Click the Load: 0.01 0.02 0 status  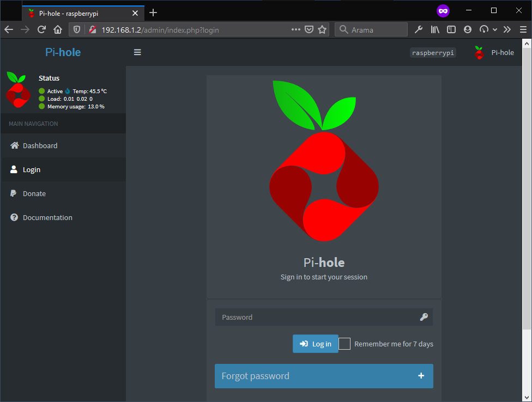pos(70,99)
